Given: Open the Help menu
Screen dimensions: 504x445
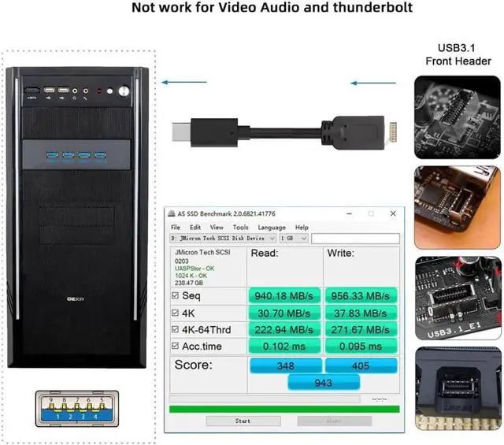Looking at the screenshot, I should [302, 227].
